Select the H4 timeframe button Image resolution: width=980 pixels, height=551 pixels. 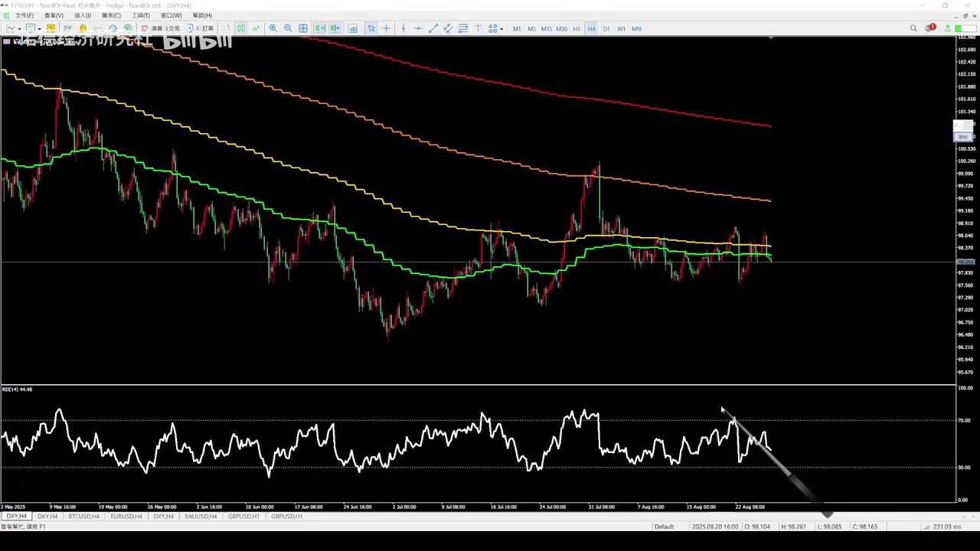pyautogui.click(x=591, y=29)
